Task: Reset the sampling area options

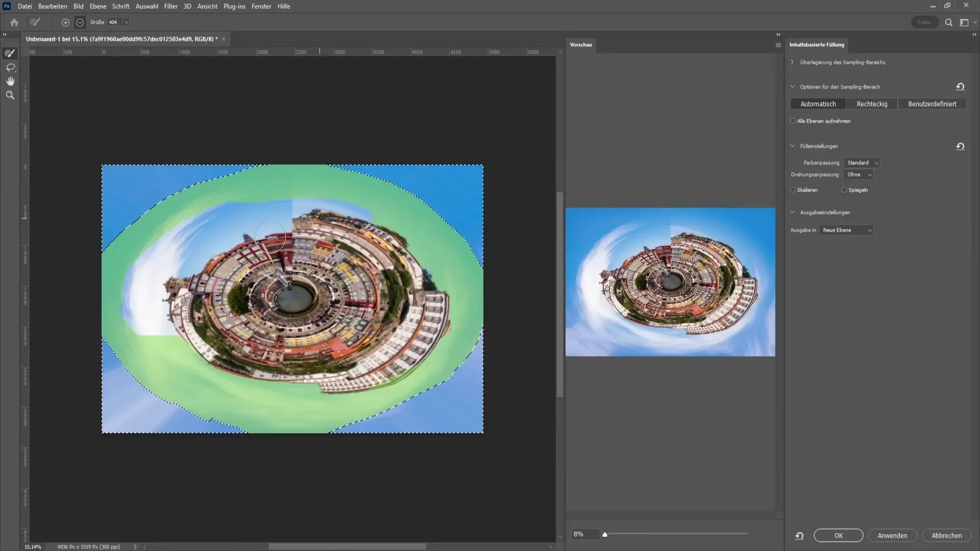Action: coord(960,87)
